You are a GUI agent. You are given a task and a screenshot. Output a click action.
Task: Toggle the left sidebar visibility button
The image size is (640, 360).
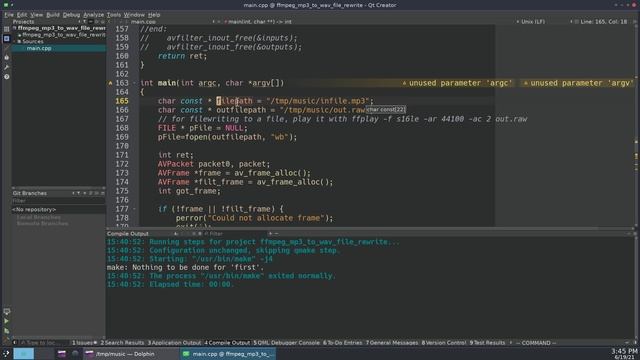tap(15, 343)
